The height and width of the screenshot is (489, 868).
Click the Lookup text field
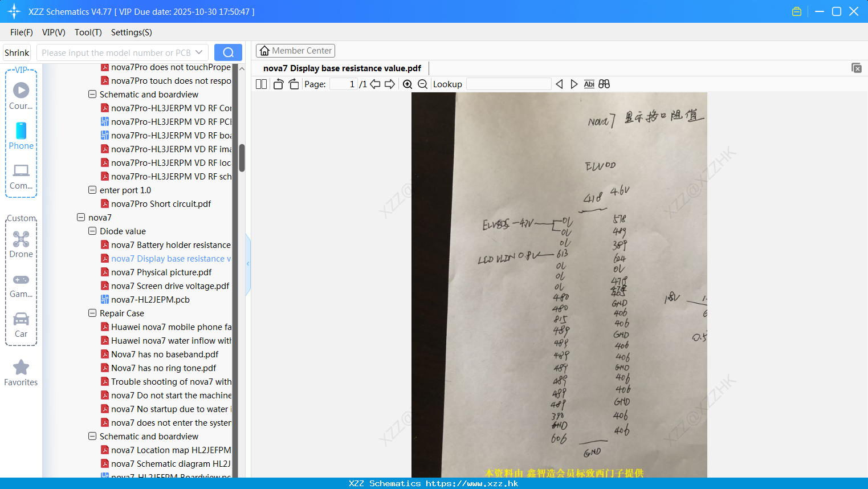point(508,84)
